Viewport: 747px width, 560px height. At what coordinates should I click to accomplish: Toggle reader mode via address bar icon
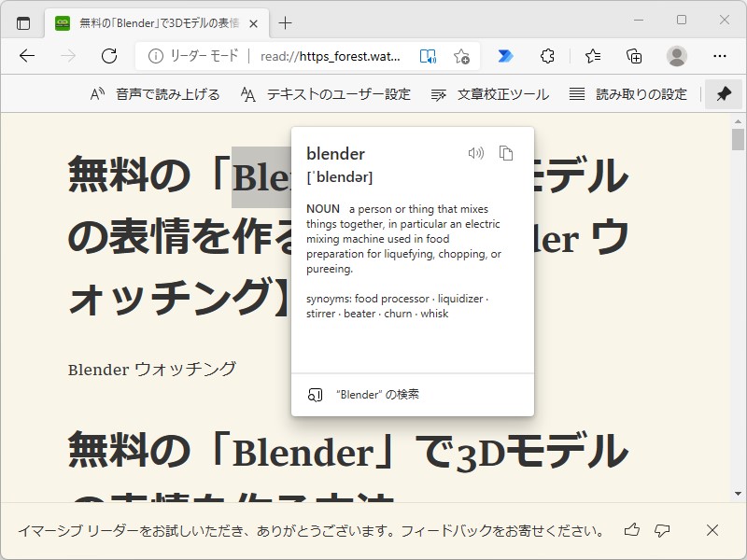click(x=429, y=56)
